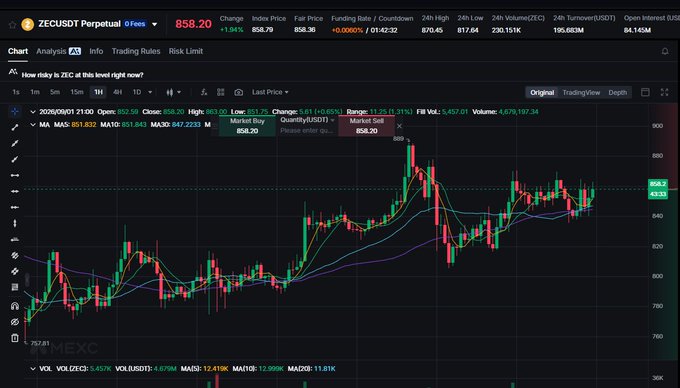This screenshot has height=388, width=680.
Task: Select the ray line drawing tool
Action: tap(15, 143)
